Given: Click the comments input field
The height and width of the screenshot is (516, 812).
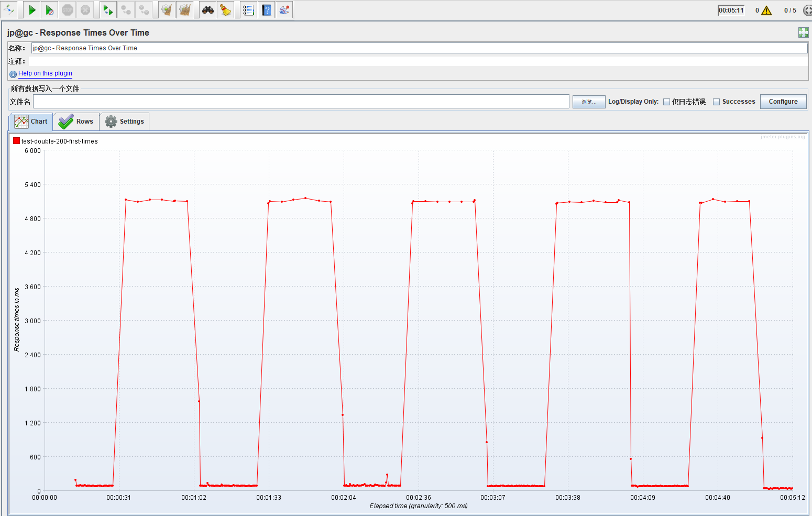Looking at the screenshot, I should (x=419, y=61).
